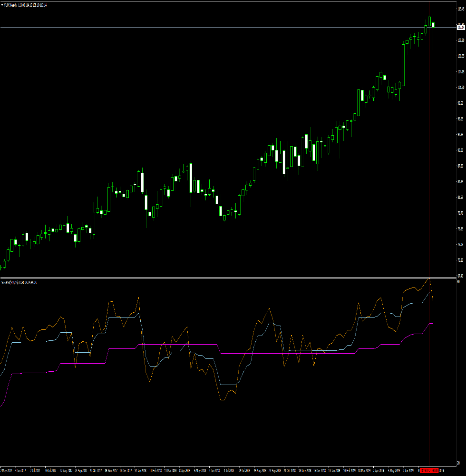The height and width of the screenshot is (476, 466).
Task: Click the last white candlestick on chart
Action: pos(433,25)
